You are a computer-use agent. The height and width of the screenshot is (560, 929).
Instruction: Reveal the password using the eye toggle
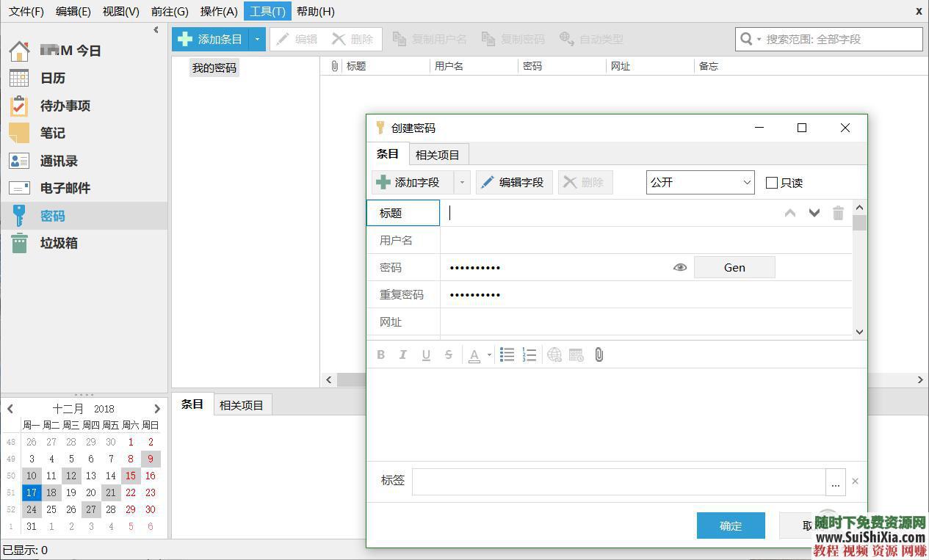[x=679, y=266]
